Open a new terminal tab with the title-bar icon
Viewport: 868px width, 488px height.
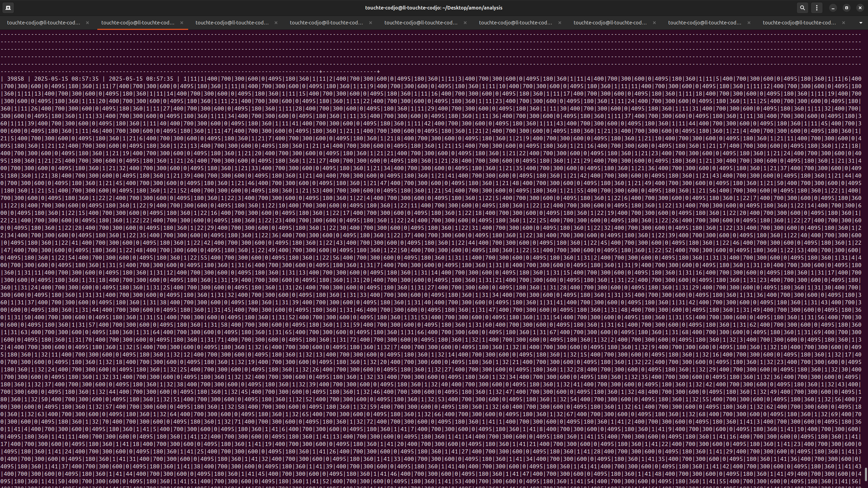pos(8,7)
